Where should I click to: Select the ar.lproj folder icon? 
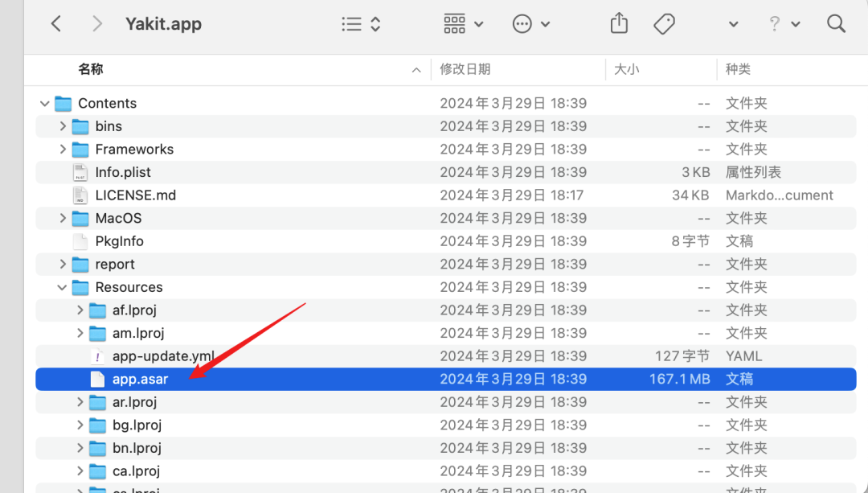(x=97, y=402)
